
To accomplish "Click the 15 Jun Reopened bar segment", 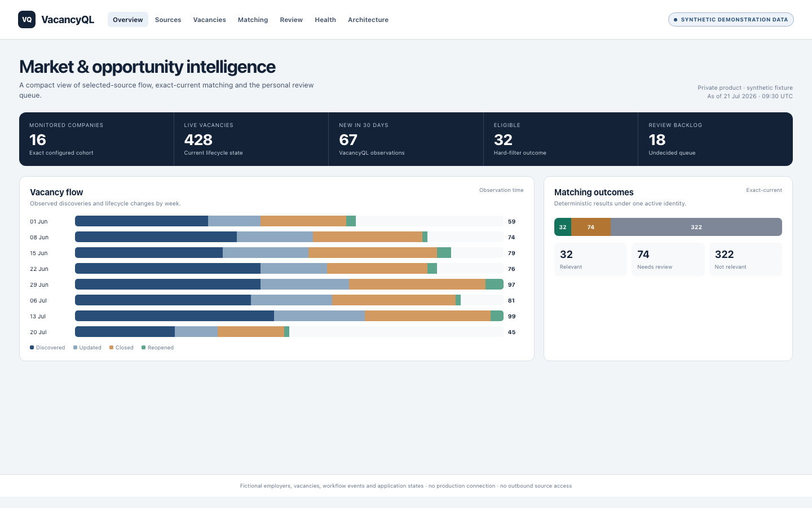I will coord(444,253).
